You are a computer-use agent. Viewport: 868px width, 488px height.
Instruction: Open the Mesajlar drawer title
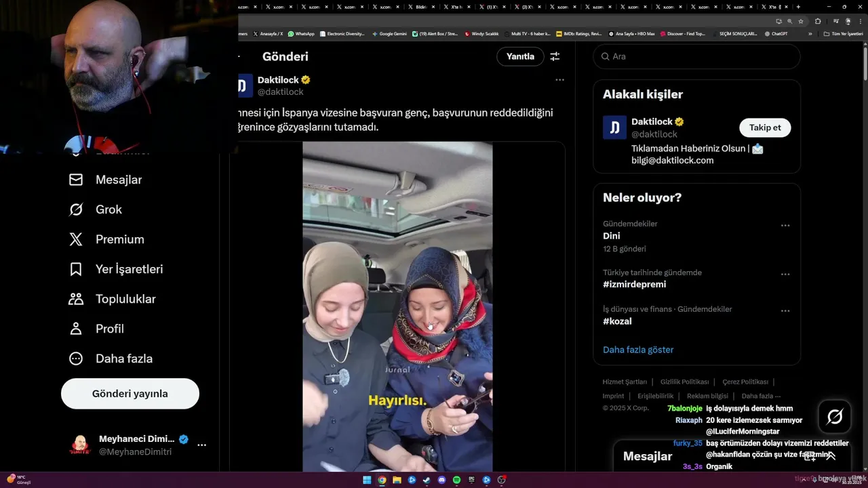pyautogui.click(x=648, y=456)
